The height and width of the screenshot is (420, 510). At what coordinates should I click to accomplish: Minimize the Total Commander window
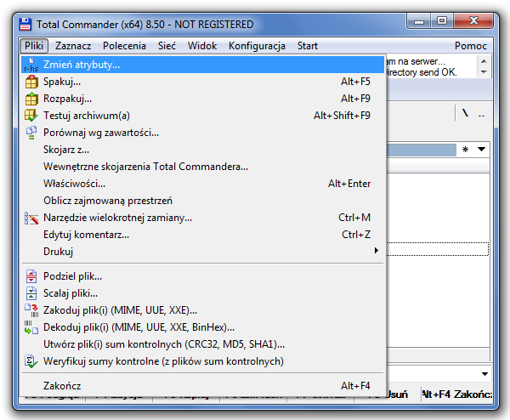(x=418, y=21)
